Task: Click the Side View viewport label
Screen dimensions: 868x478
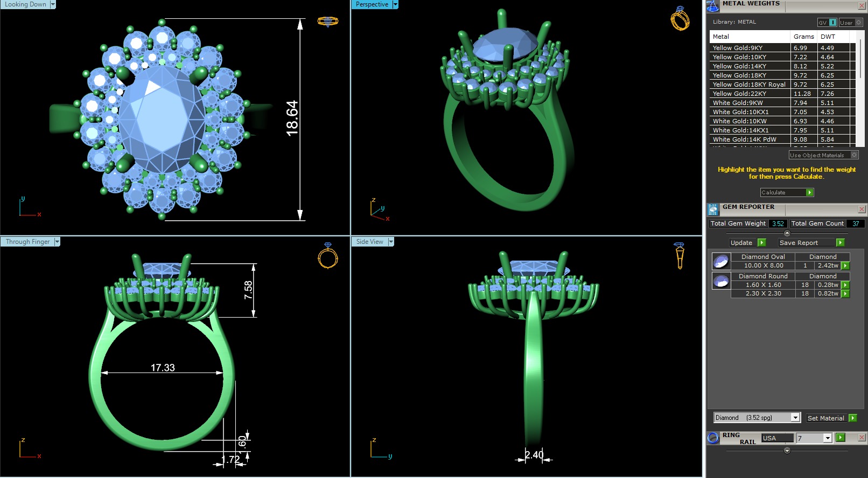Action: (370, 242)
